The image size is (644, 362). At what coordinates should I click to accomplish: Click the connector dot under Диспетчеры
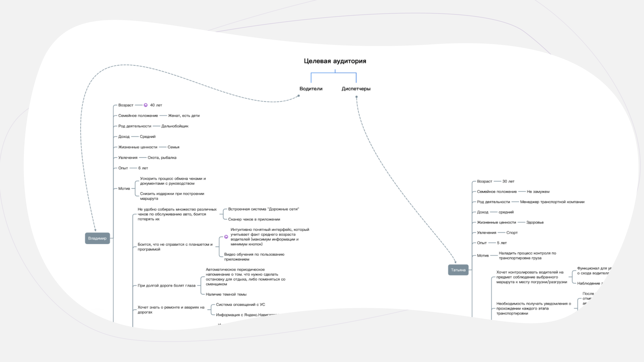pyautogui.click(x=356, y=97)
